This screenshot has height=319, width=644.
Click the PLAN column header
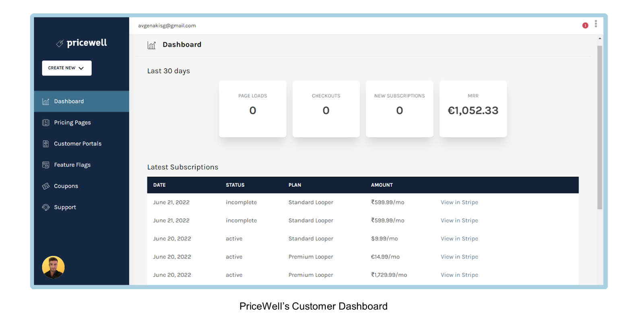click(x=295, y=185)
